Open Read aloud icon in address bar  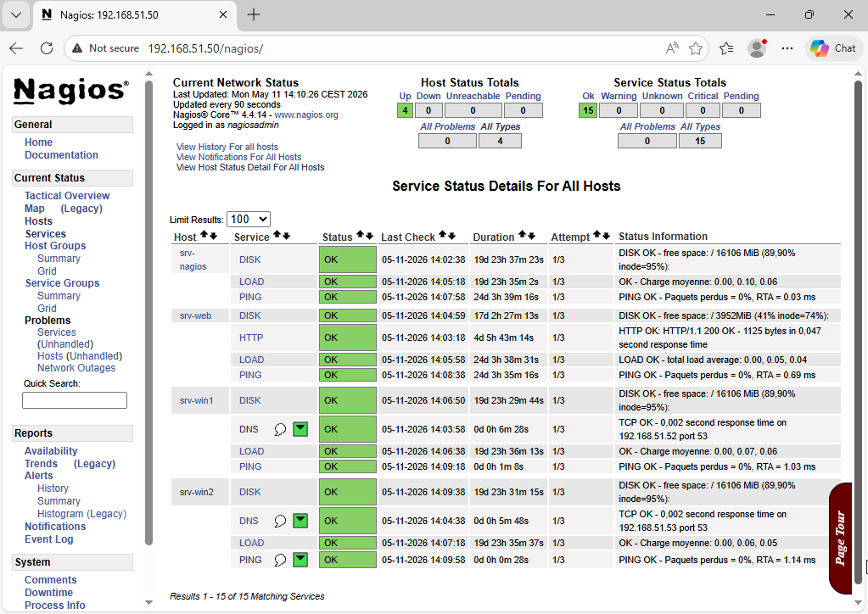coord(672,48)
